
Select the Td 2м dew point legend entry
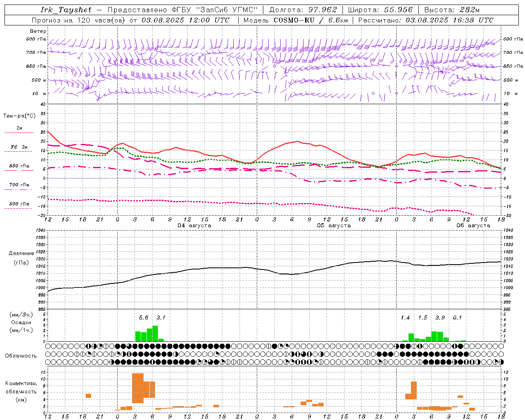point(19,147)
